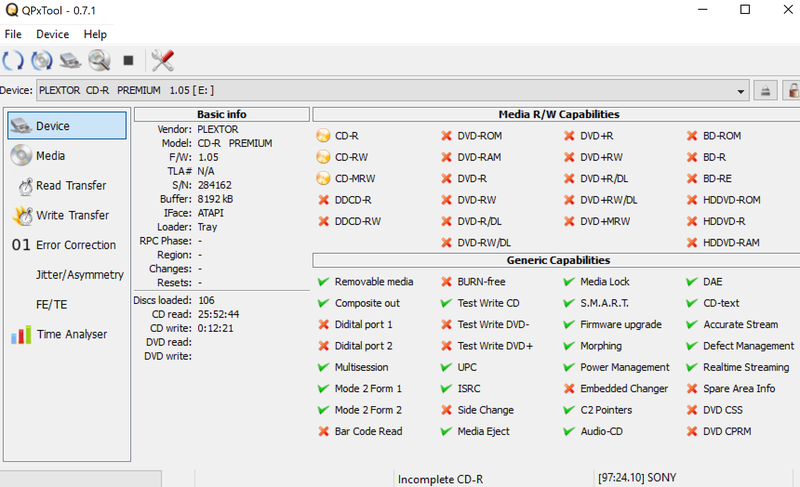Open the File menu
Screen dimensions: 800x487
click(x=13, y=34)
